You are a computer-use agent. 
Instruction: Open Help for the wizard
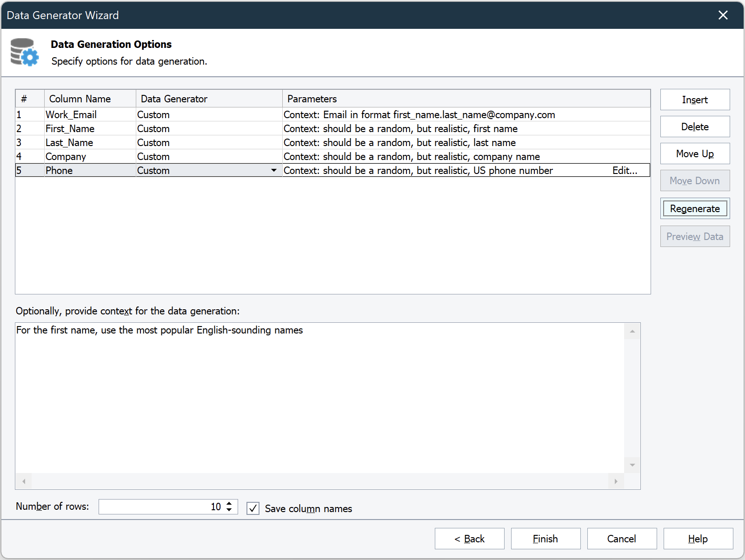[698, 539]
